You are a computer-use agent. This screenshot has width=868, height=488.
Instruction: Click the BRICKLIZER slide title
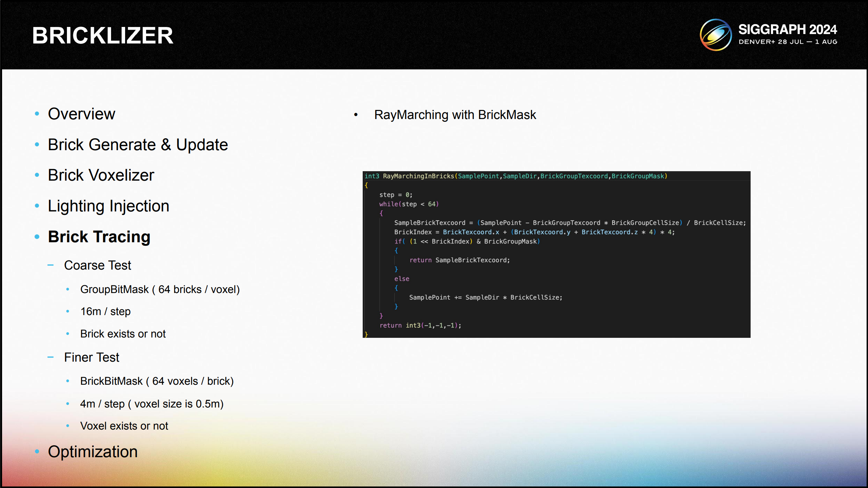coord(103,35)
